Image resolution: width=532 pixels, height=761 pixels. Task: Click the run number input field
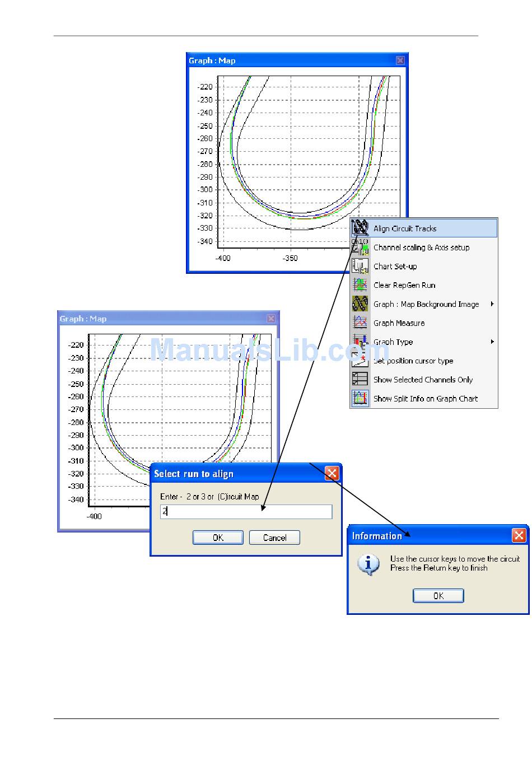[246, 511]
